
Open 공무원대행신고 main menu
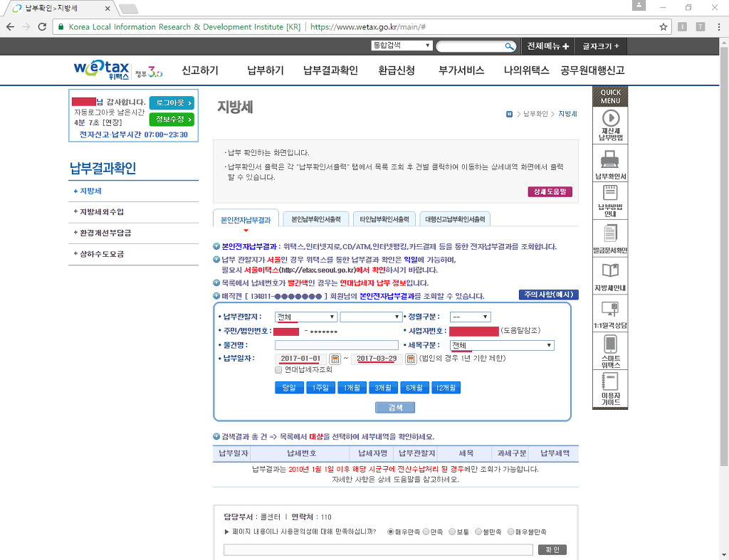pos(592,70)
